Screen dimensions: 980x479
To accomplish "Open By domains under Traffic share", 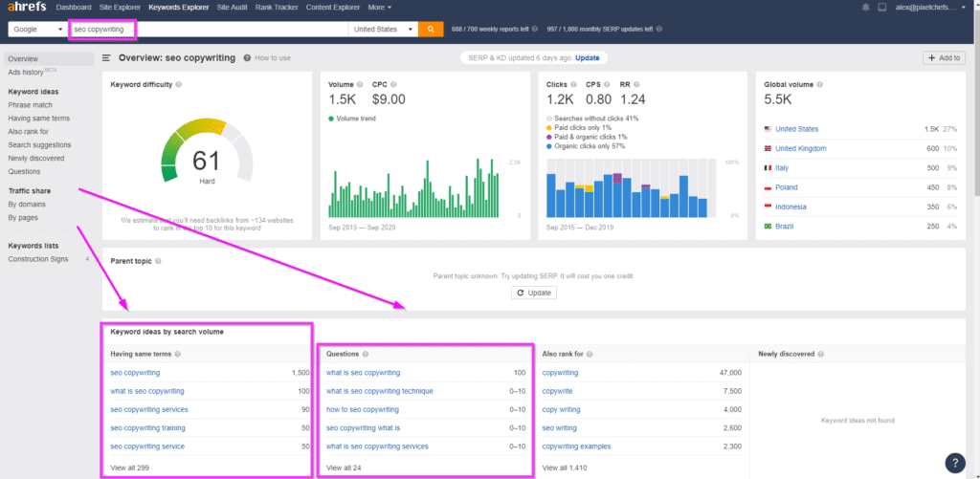I will point(27,205).
